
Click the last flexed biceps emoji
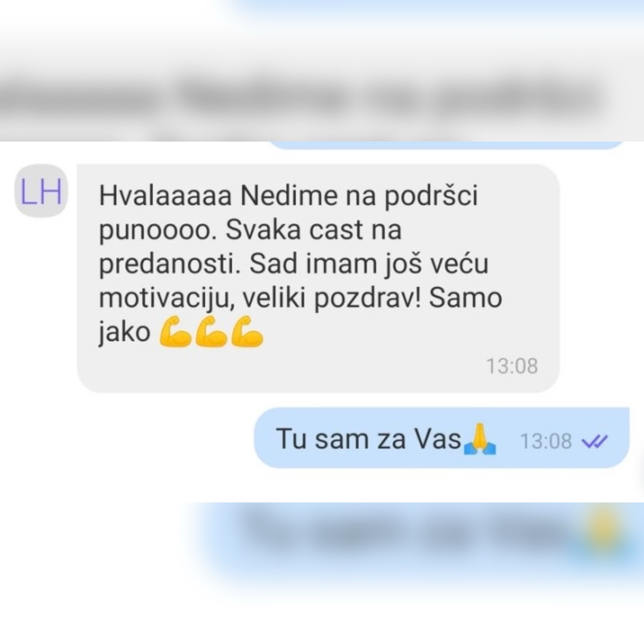(248, 332)
